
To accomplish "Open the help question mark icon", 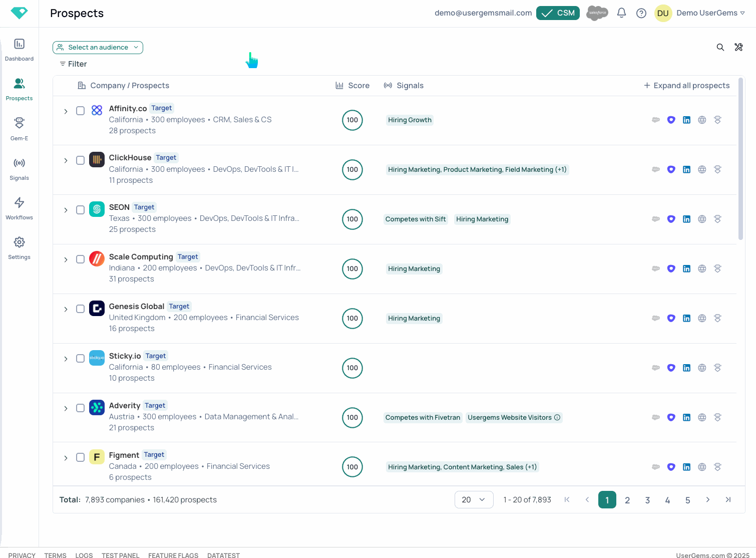I will (x=641, y=13).
